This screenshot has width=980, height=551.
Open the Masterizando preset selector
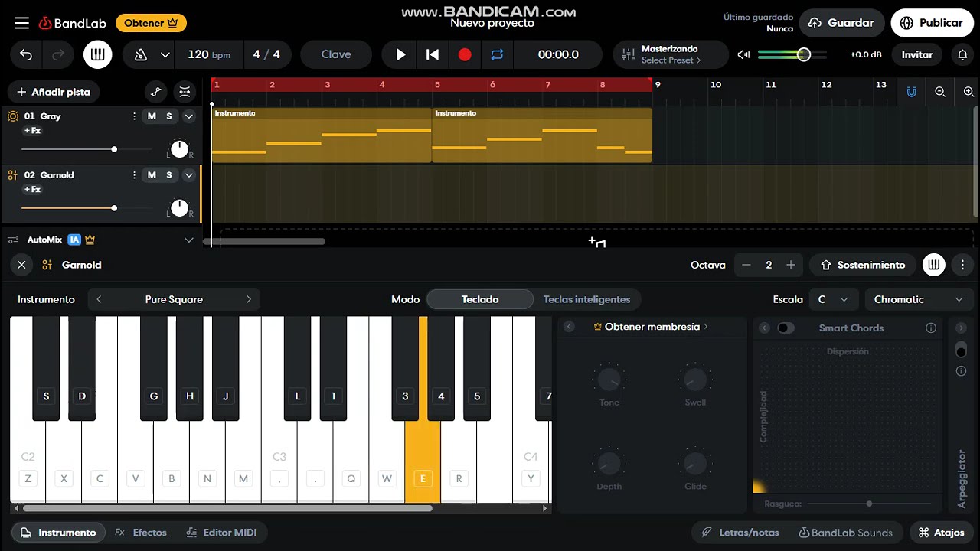671,54
